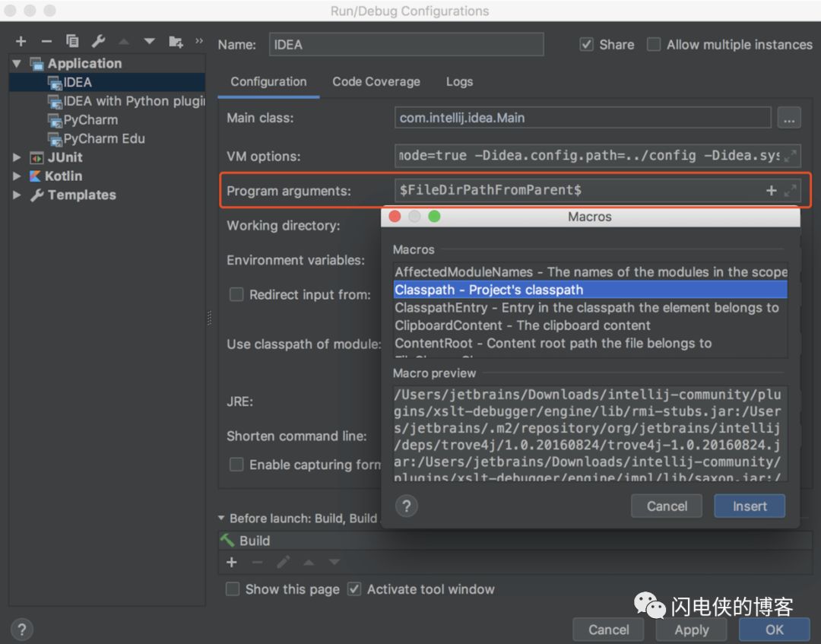
Task: Open the Logs tab
Action: pyautogui.click(x=459, y=81)
